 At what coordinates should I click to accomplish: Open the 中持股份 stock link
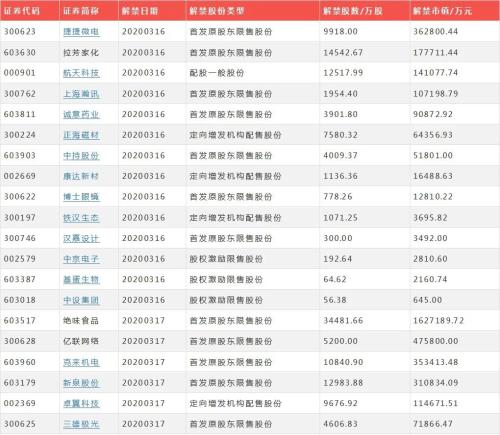coord(81,156)
